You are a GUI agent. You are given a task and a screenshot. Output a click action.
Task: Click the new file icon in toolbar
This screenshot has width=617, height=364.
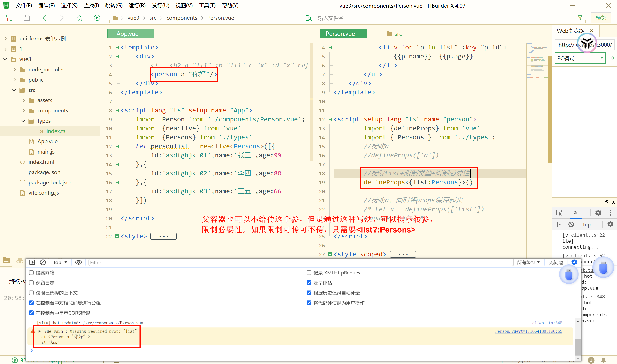[x=9, y=18]
